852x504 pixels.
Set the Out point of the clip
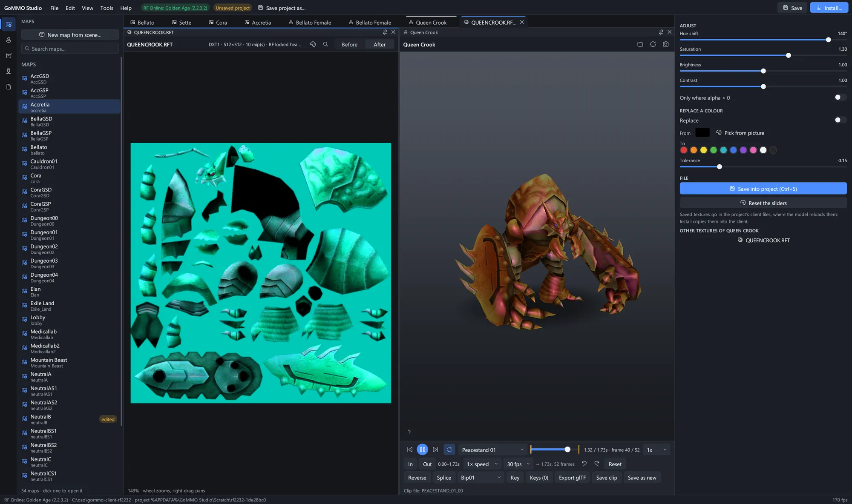click(427, 464)
